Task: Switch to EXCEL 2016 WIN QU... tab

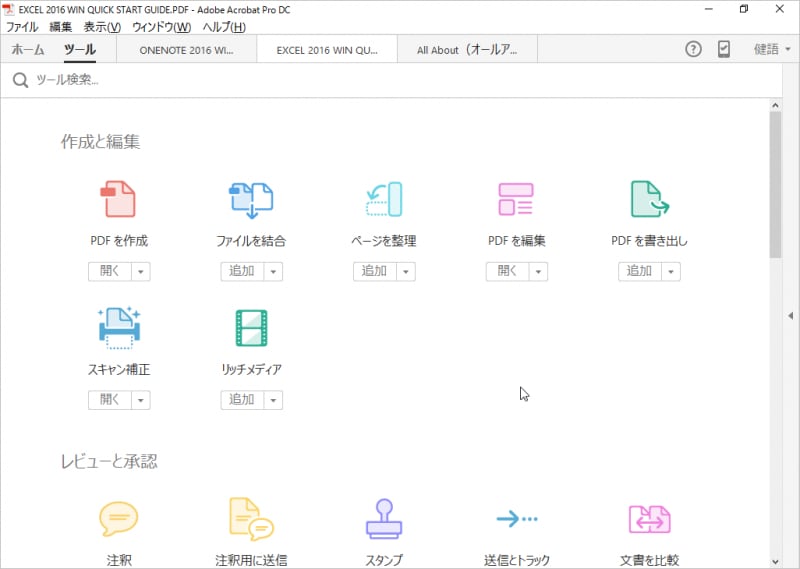Action: coord(327,50)
